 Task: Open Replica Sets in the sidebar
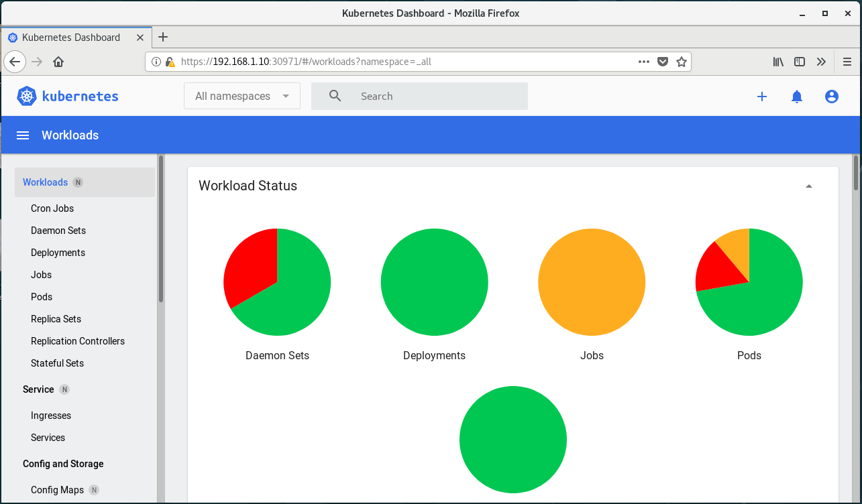pos(56,319)
